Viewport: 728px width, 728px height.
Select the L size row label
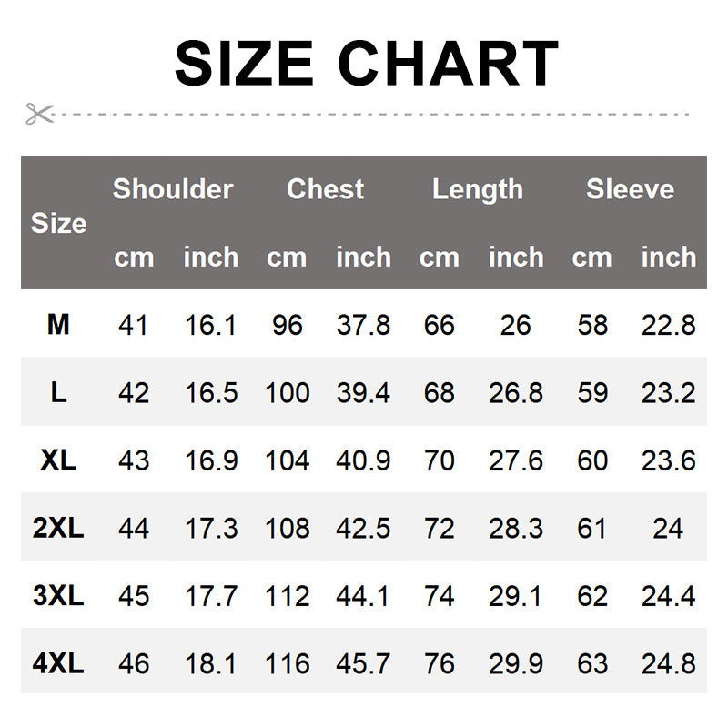[x=58, y=392]
